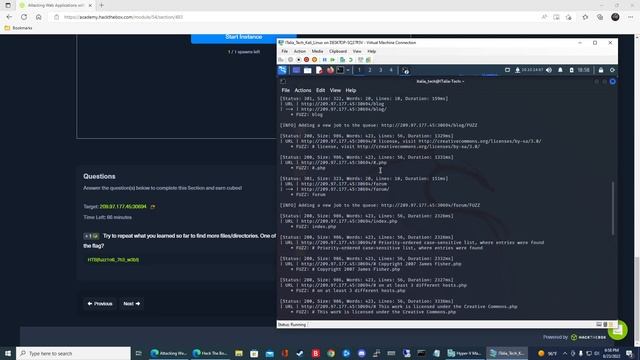The image size is (640, 360).
Task: Switch to Kali workspace 3
Action: point(380,70)
